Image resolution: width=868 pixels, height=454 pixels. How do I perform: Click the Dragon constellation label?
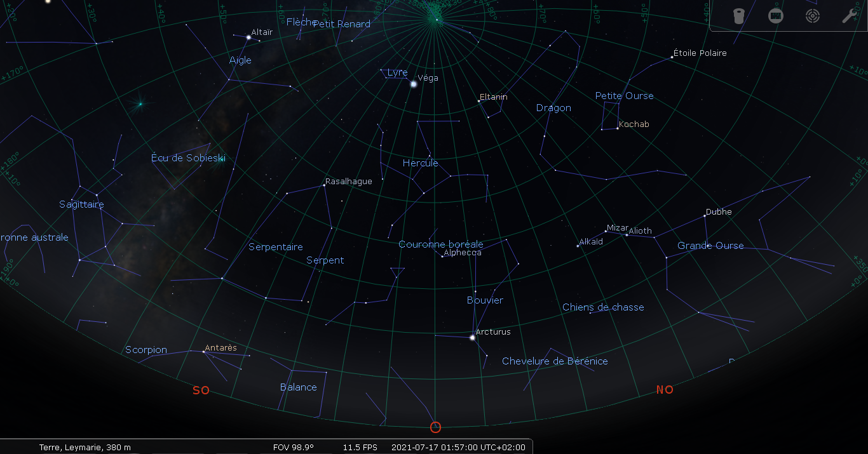pos(553,108)
